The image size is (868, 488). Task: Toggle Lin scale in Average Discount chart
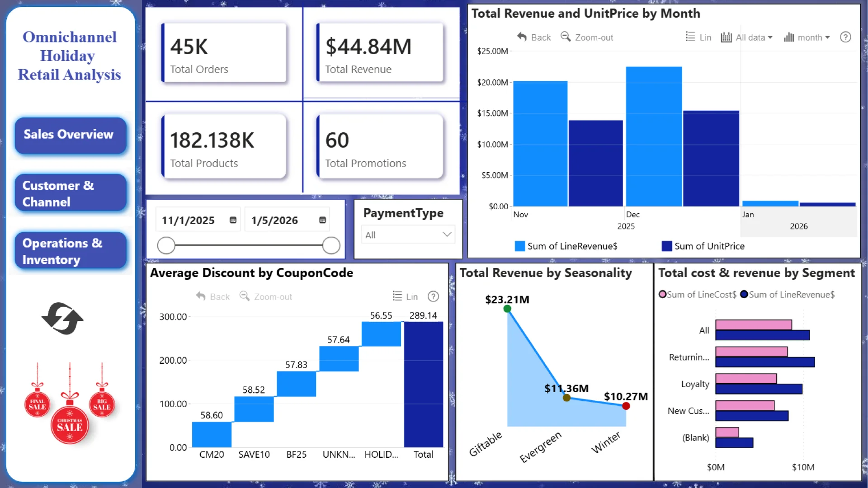pos(405,296)
